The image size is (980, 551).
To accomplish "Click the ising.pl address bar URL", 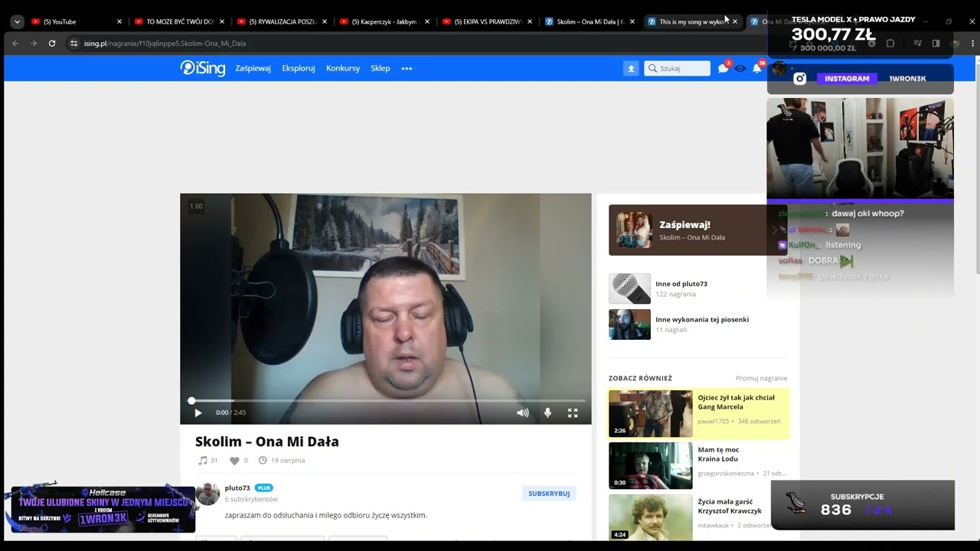I will 165,44.
